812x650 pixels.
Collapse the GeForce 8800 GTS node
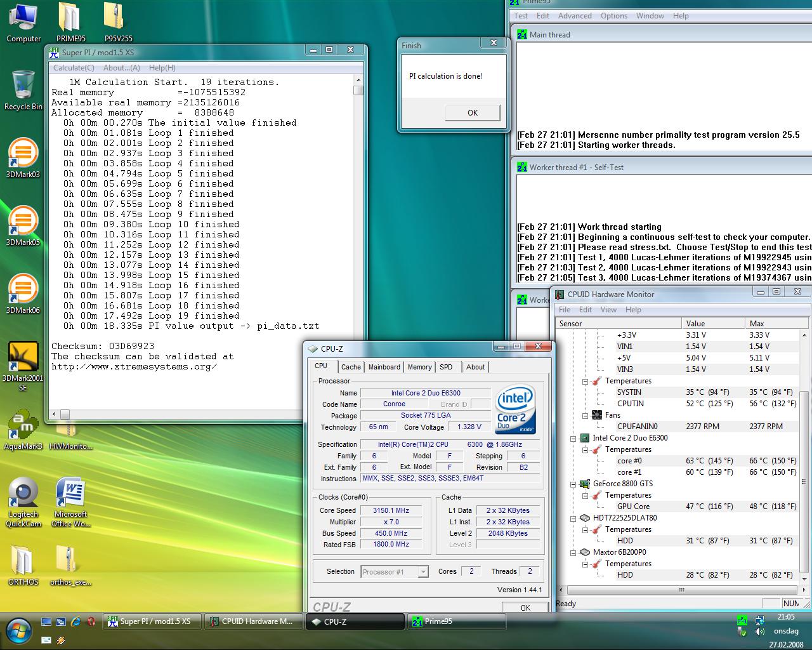[573, 484]
